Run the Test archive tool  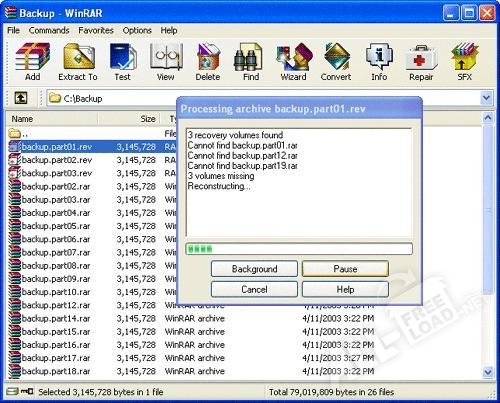point(123,62)
